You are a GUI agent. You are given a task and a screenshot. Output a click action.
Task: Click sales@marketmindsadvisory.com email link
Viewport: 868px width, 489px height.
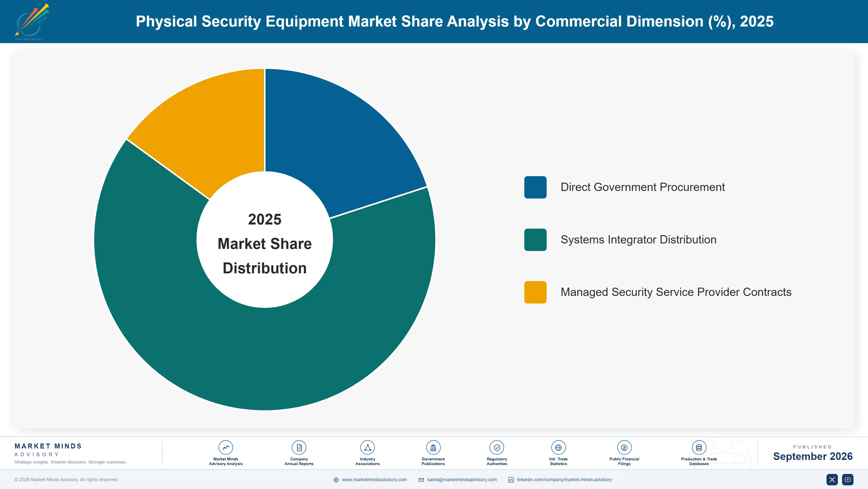462,480
